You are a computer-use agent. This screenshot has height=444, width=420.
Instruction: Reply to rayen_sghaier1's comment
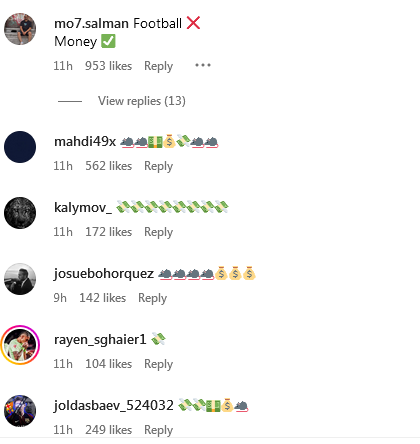coord(159,364)
